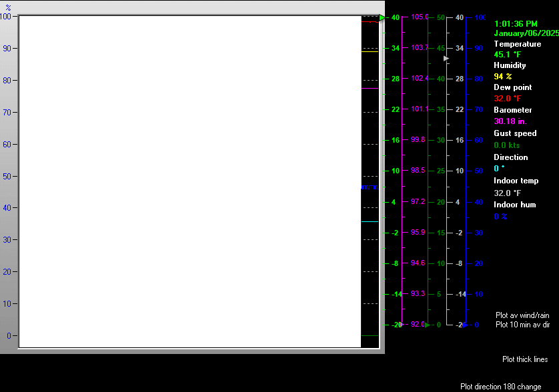The height and width of the screenshot is (392, 559).
Task: Select the Dew point label
Action: click(513, 87)
